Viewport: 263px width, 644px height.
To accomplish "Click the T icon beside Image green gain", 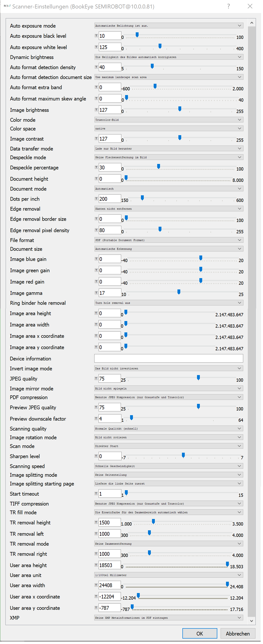I will [x=96, y=270].
